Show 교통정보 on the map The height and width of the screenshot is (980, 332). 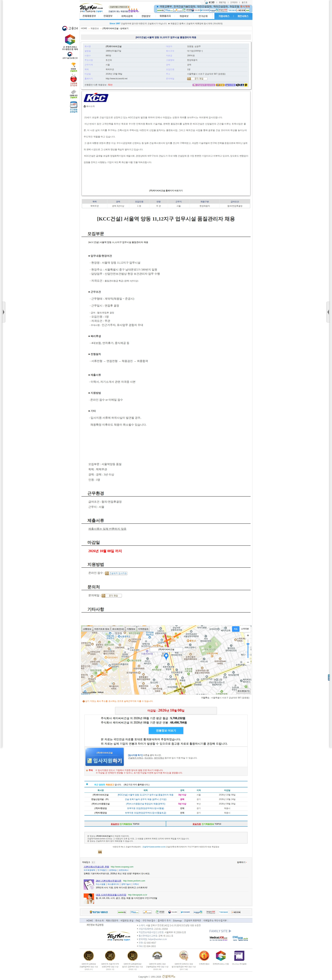[87, 629]
